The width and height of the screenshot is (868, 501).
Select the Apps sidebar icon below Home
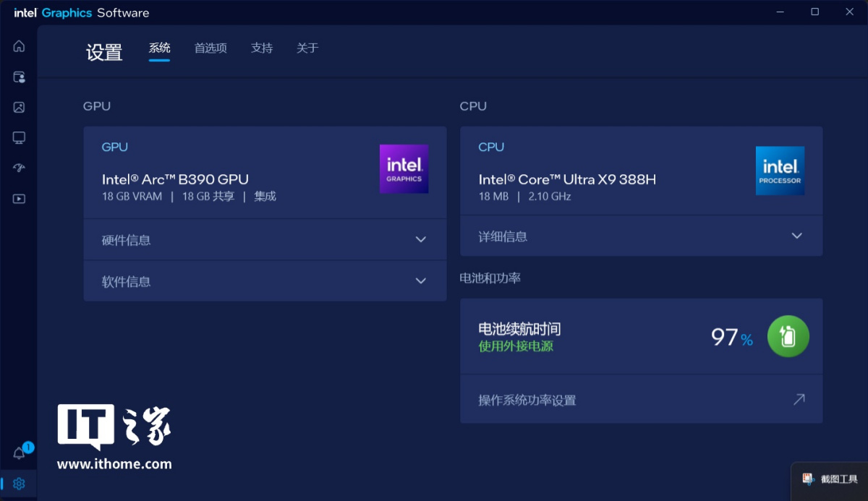point(19,77)
